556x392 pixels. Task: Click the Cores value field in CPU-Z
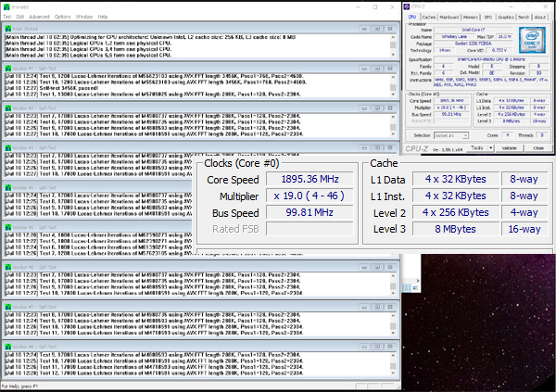tap(508, 135)
